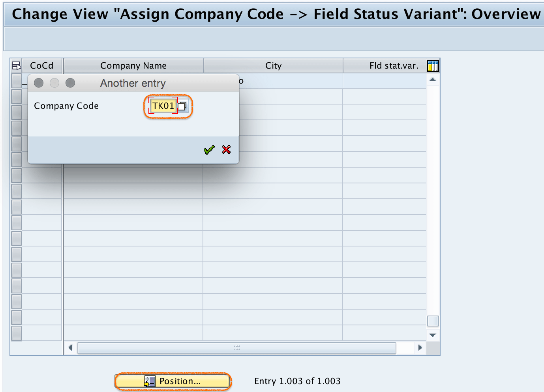Click the up arrow on the vertical scrollbar
The image size is (544, 392).
pyautogui.click(x=433, y=79)
